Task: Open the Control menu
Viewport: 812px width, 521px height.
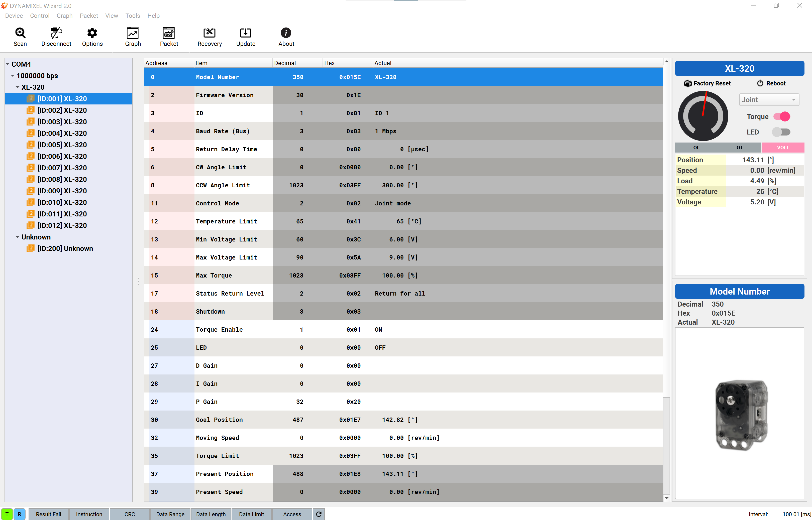Action: (40, 16)
